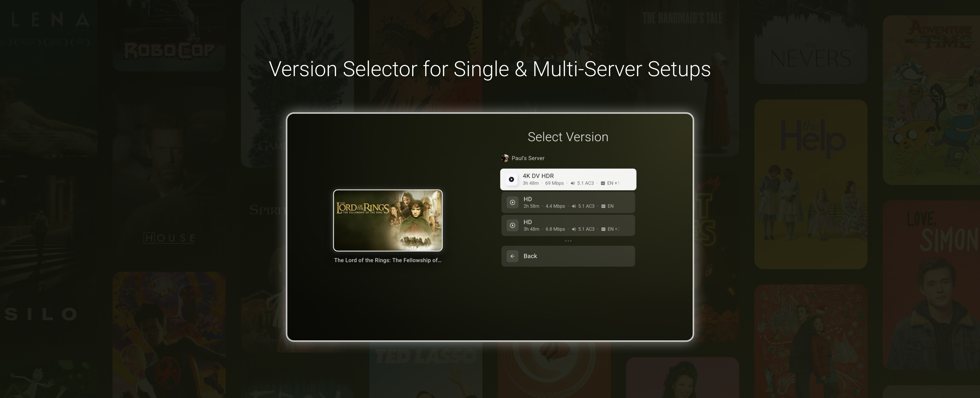Click the audio speaker icon in the 69 Mbps row
Screen dimensions: 980x398
pos(572,183)
